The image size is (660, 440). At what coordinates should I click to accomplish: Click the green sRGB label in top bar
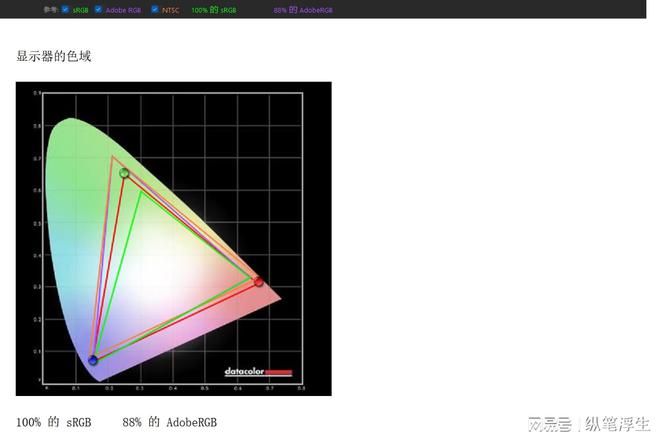(80, 10)
